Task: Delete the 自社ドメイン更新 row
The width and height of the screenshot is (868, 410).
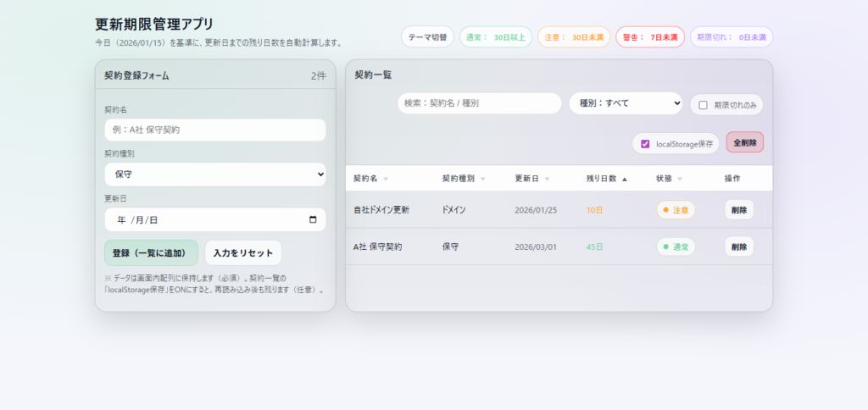Action: pyautogui.click(x=738, y=210)
